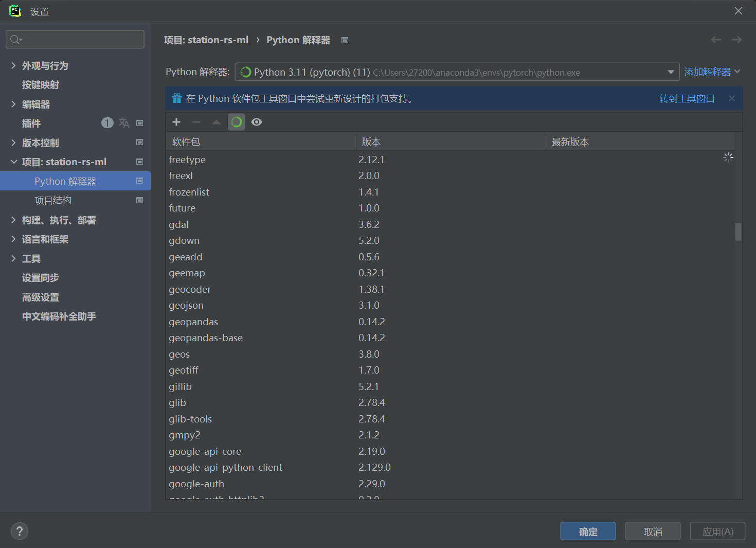Expand the 版本控制 section
Screen dimensions: 756x548
click(13, 143)
